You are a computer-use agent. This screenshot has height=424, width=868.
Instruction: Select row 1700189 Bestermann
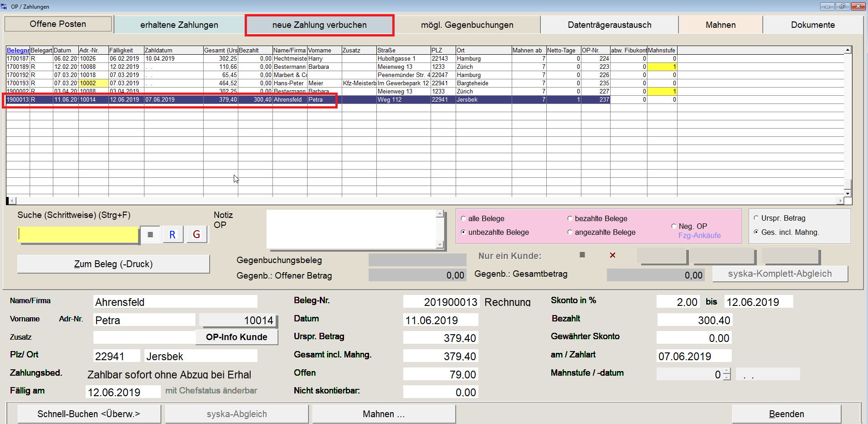pyautogui.click(x=342, y=67)
